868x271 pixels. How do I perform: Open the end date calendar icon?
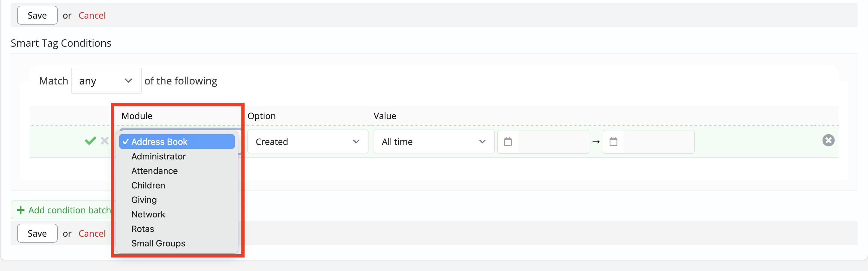point(613,142)
